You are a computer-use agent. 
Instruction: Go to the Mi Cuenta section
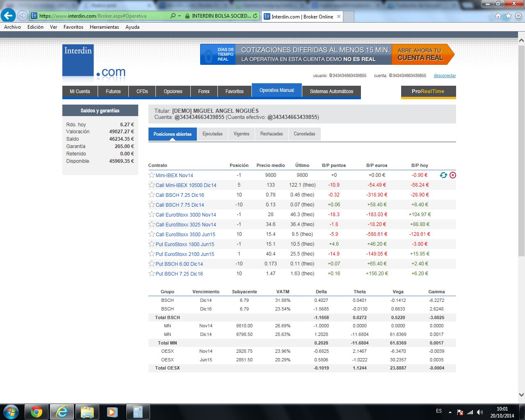coord(80,91)
